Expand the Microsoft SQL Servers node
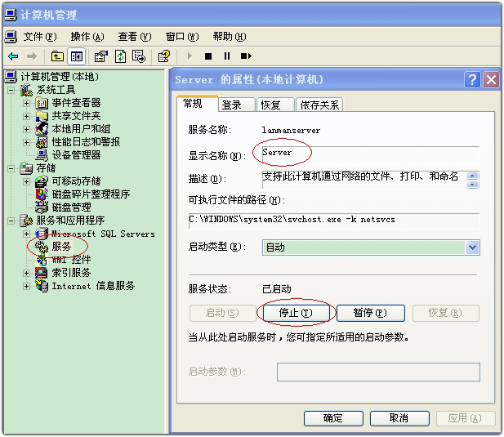Screen dimensions: 504x437 pos(27,234)
